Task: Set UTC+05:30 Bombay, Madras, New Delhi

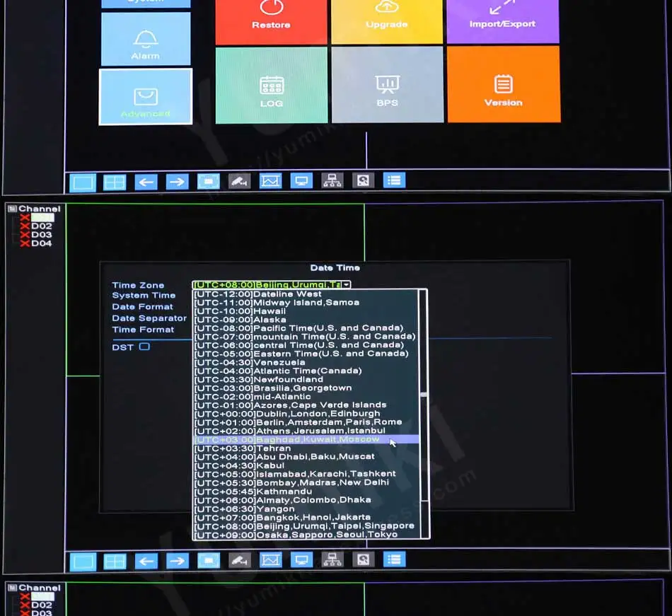Action: pyautogui.click(x=306, y=483)
